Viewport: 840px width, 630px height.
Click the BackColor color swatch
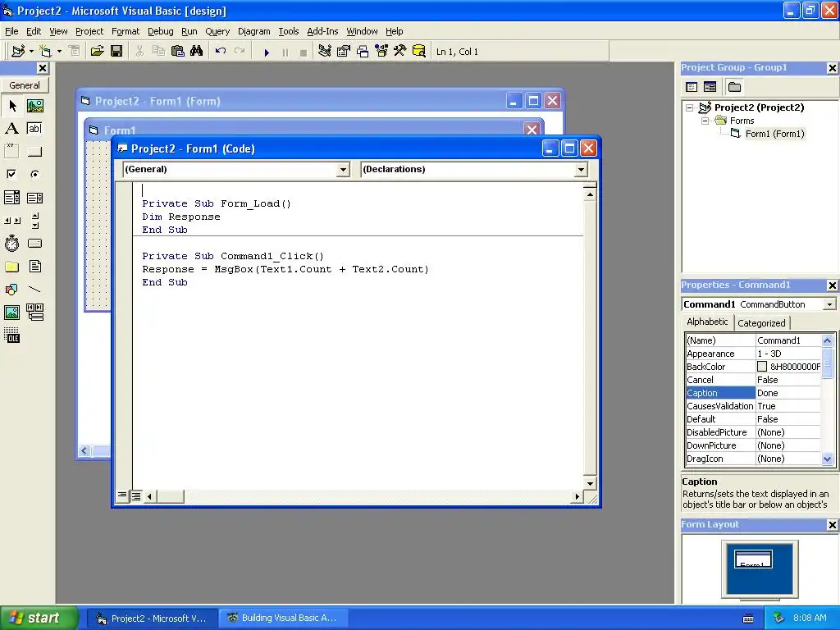tap(762, 367)
